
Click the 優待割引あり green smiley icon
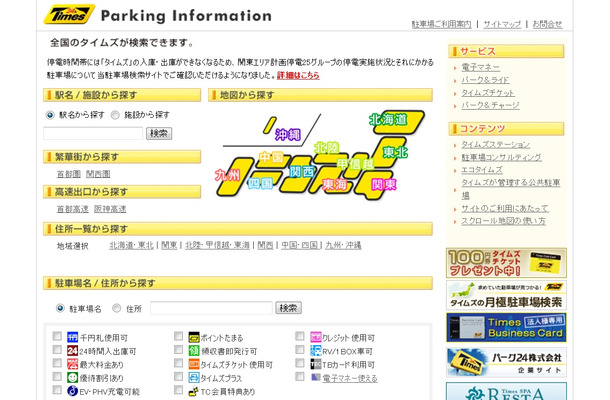point(72,377)
